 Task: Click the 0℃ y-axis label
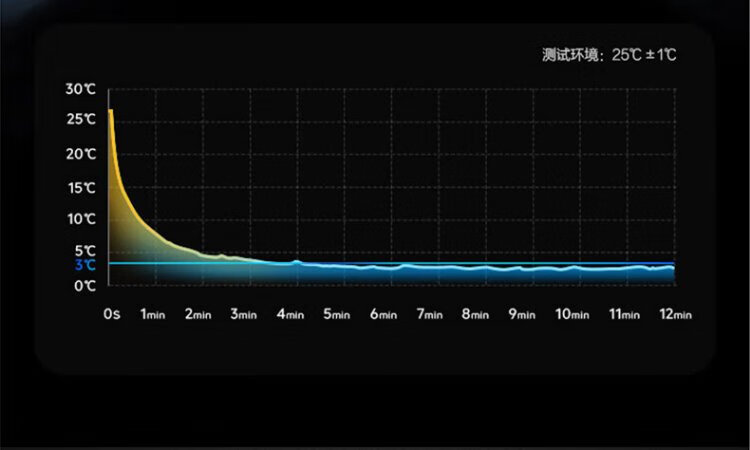[85, 285]
